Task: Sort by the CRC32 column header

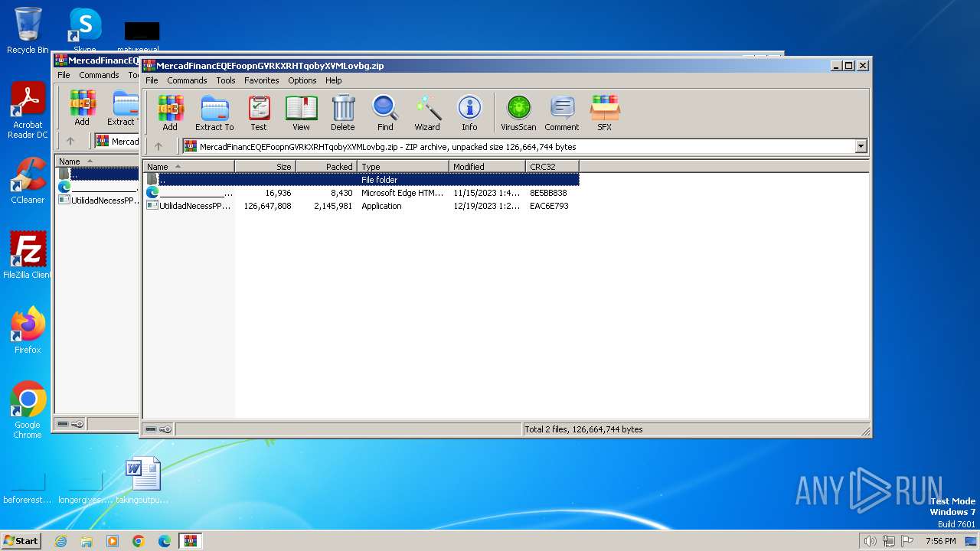Action: pyautogui.click(x=552, y=166)
